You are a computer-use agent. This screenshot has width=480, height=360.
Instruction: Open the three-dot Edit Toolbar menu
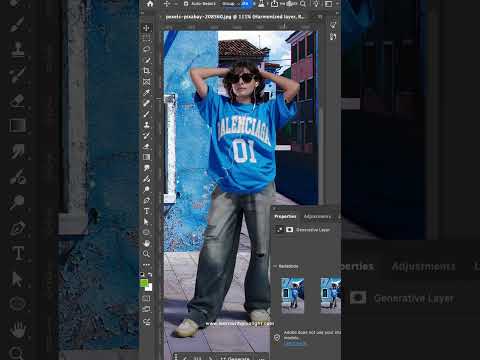pos(146,265)
